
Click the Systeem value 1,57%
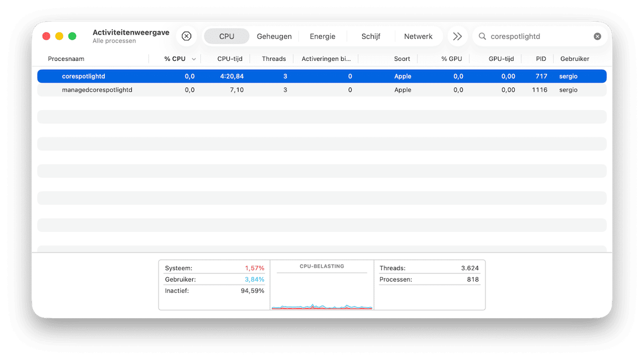point(254,268)
